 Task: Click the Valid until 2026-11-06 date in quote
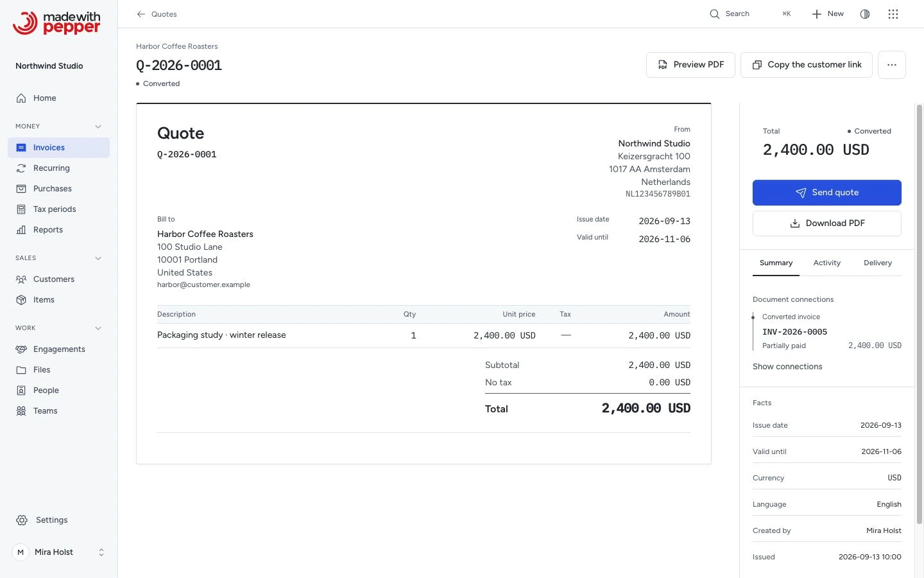pos(664,239)
